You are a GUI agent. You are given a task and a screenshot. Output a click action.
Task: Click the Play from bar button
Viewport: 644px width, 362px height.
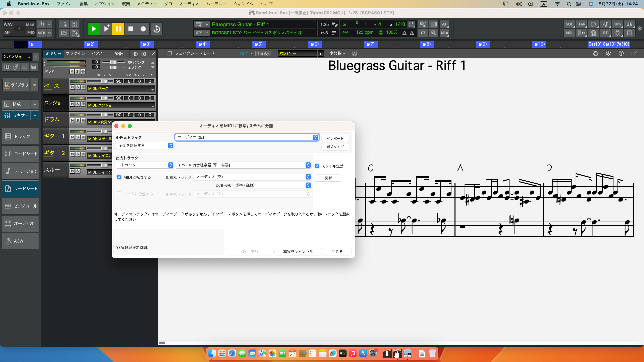pyautogui.click(x=106, y=29)
